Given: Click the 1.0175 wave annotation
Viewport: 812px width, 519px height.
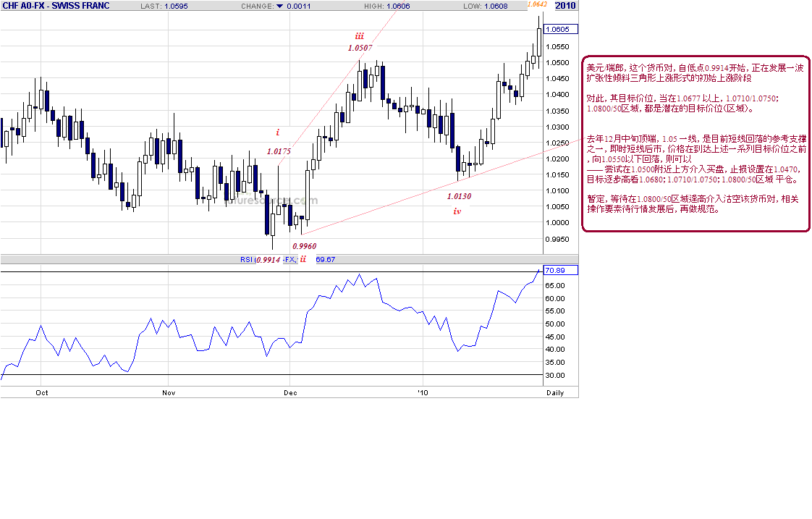Looking at the screenshot, I should (x=279, y=152).
